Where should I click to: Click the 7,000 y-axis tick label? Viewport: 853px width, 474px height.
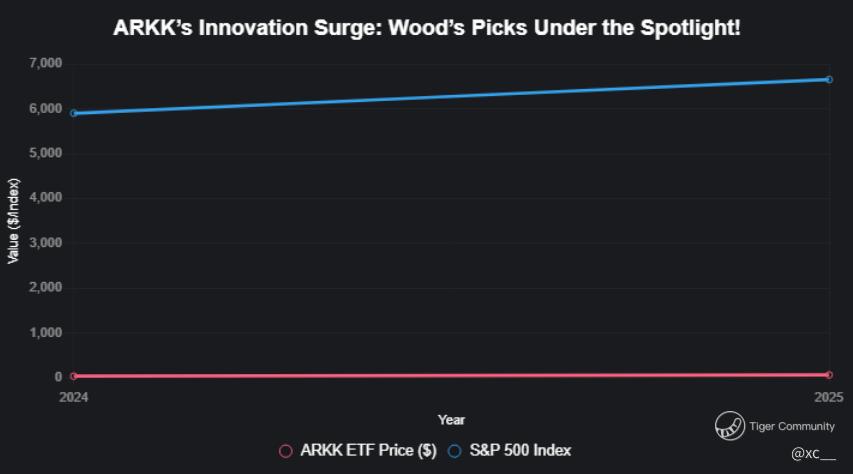click(x=46, y=64)
